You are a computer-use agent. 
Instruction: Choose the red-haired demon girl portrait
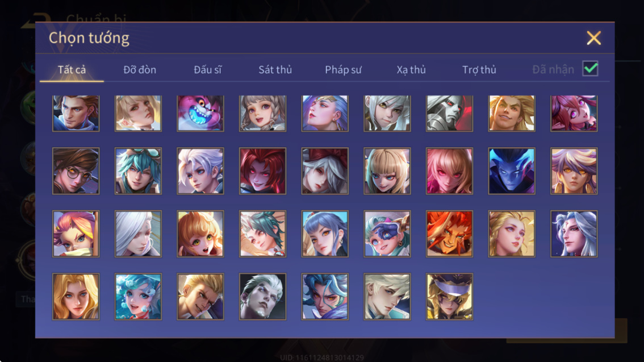[x=262, y=171]
